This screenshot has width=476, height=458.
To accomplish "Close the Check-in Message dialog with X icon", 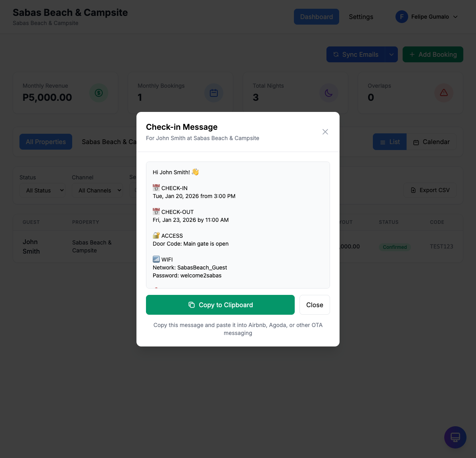I will 325,132.
